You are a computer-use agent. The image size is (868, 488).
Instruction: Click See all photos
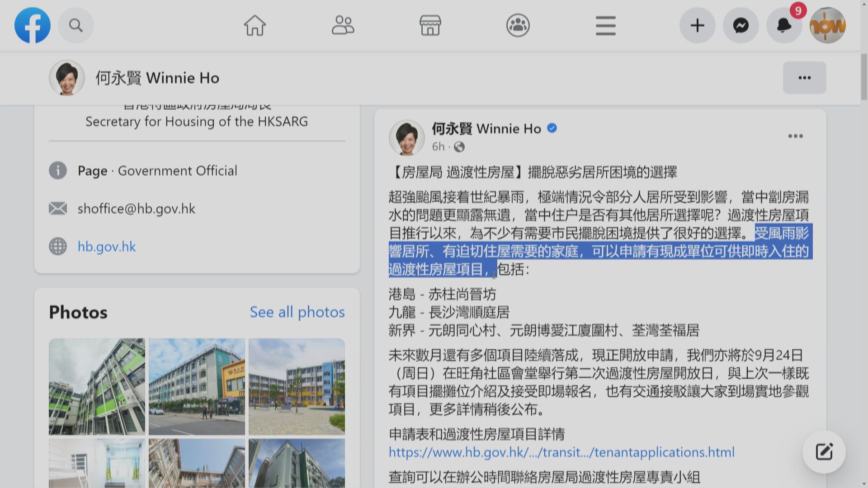click(297, 312)
